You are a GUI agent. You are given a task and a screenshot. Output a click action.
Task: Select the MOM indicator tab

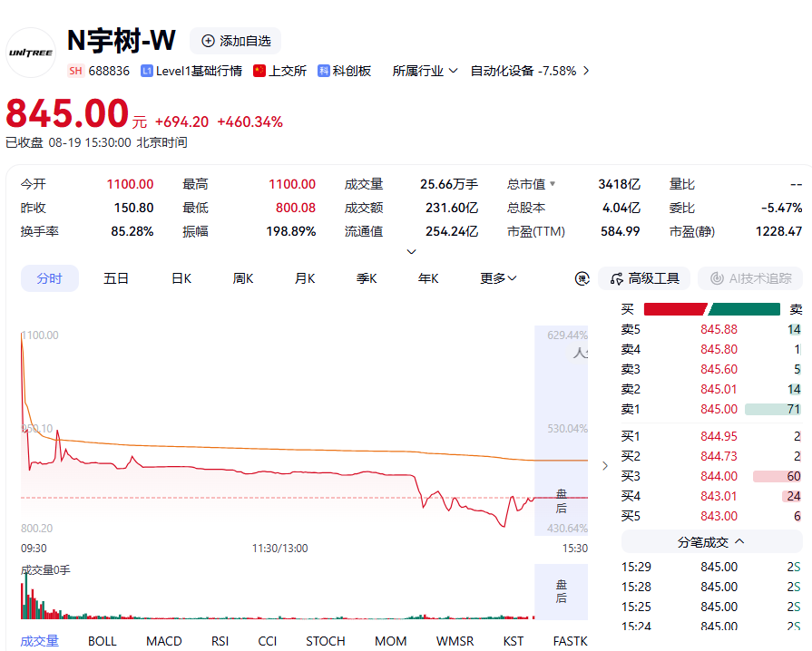point(390,641)
